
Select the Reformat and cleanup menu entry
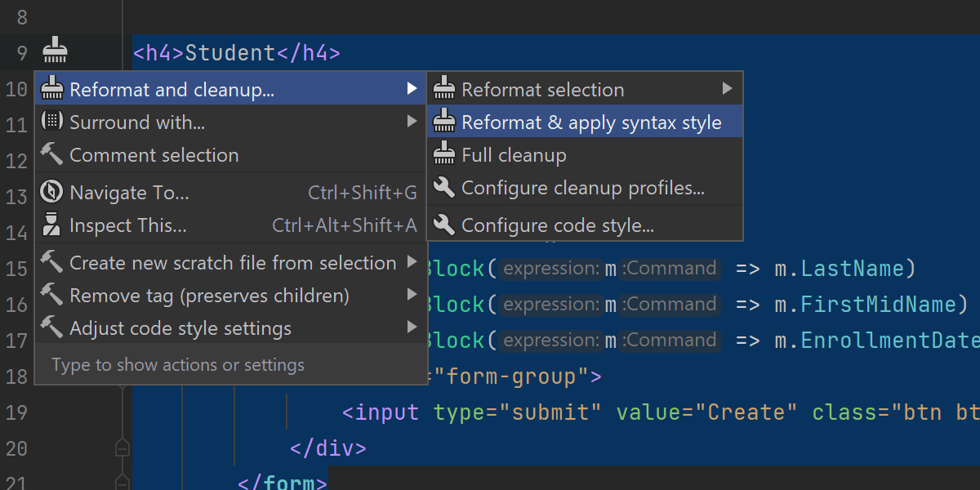point(172,90)
